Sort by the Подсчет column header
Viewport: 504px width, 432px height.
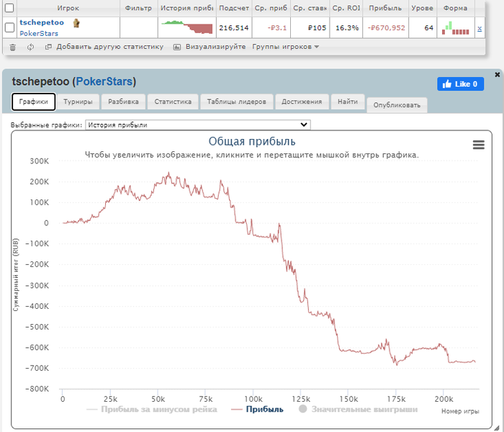234,8
